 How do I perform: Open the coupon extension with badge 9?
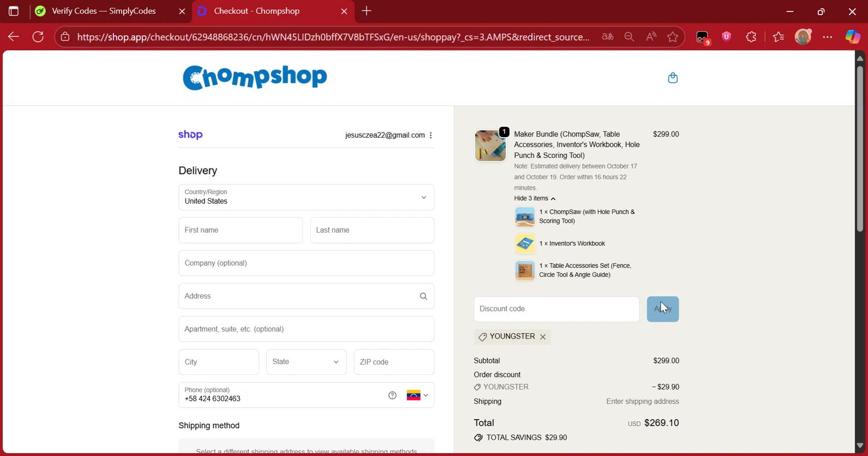click(703, 38)
